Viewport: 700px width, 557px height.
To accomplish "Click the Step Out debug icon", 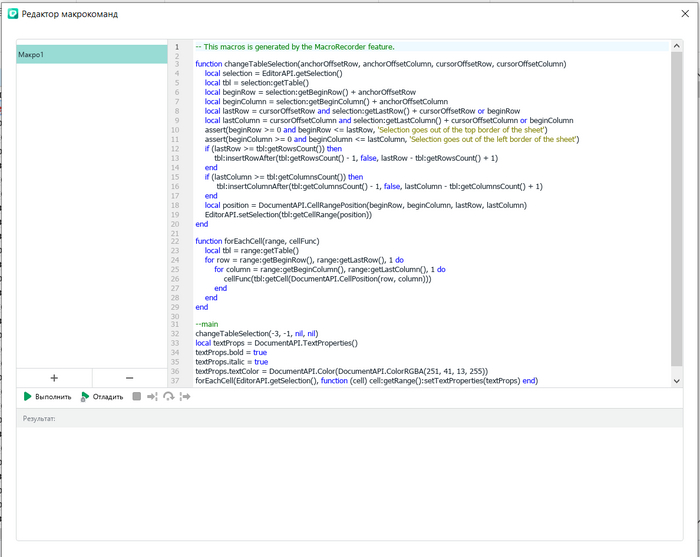I will coord(186,397).
